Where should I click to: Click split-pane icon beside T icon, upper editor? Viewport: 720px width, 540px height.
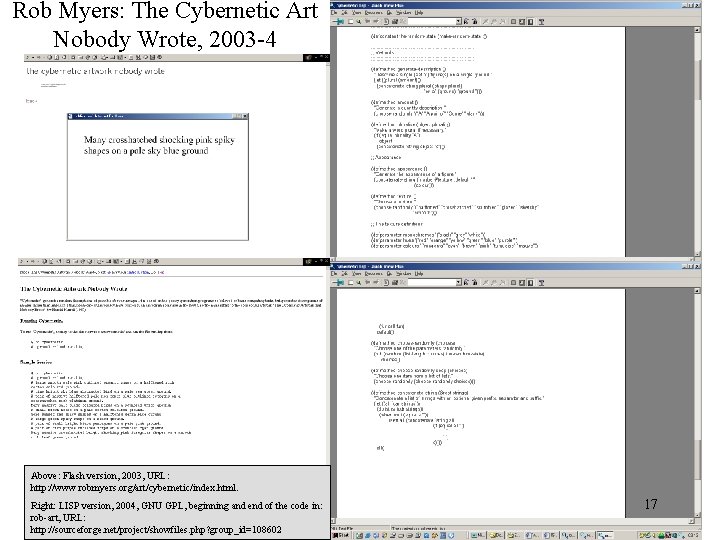click(531, 22)
